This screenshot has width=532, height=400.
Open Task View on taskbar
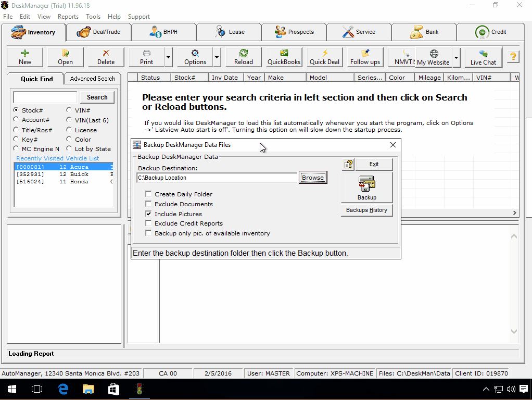click(36, 389)
